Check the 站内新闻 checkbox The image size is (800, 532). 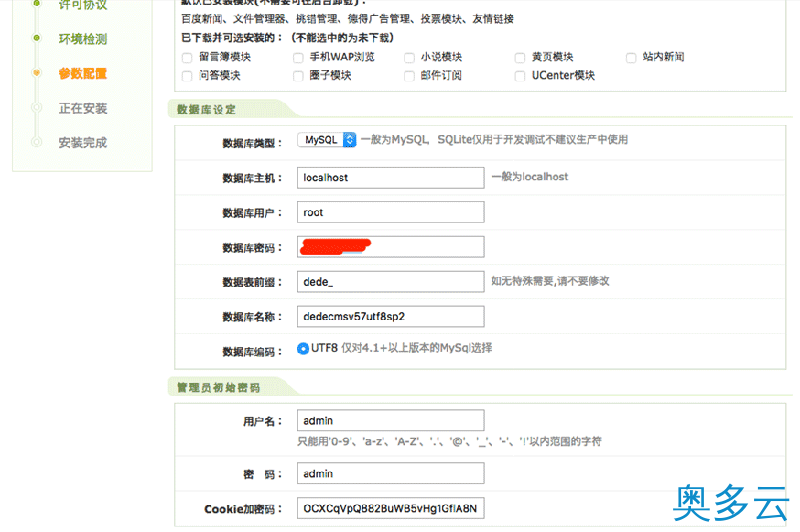click(631, 58)
